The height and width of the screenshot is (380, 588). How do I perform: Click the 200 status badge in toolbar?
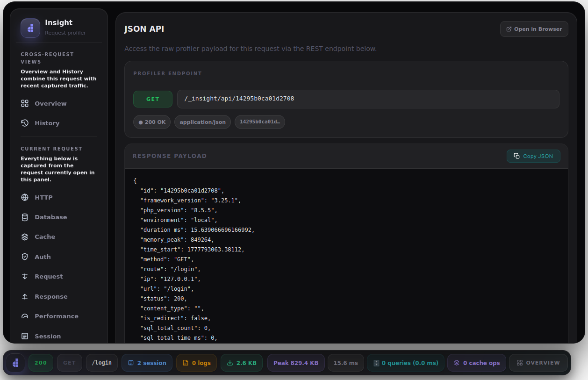(x=41, y=363)
